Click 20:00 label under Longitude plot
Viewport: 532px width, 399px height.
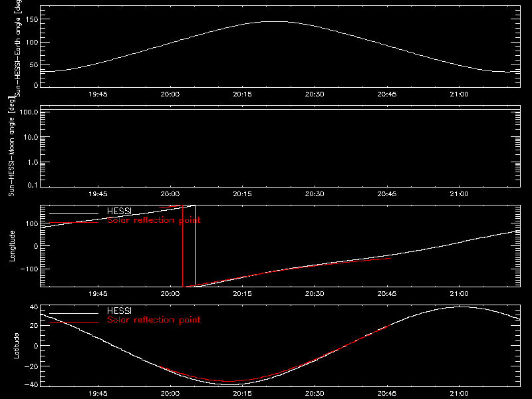click(170, 294)
